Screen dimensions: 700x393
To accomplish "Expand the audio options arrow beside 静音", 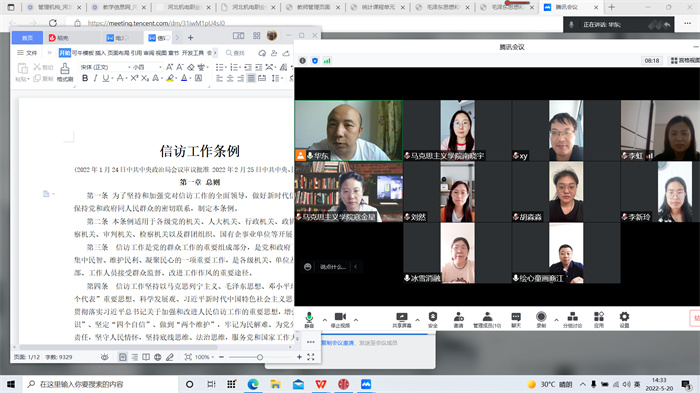I will 325,320.
